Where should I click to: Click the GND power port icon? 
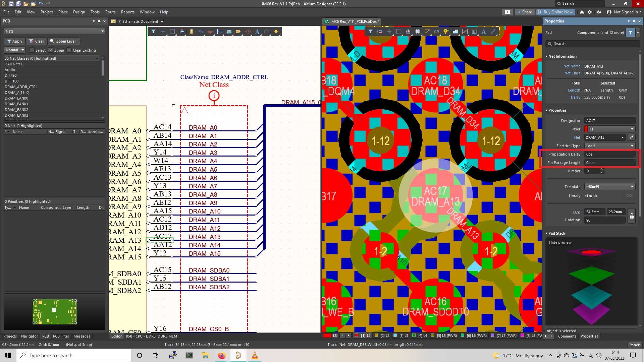pyautogui.click(x=210, y=32)
